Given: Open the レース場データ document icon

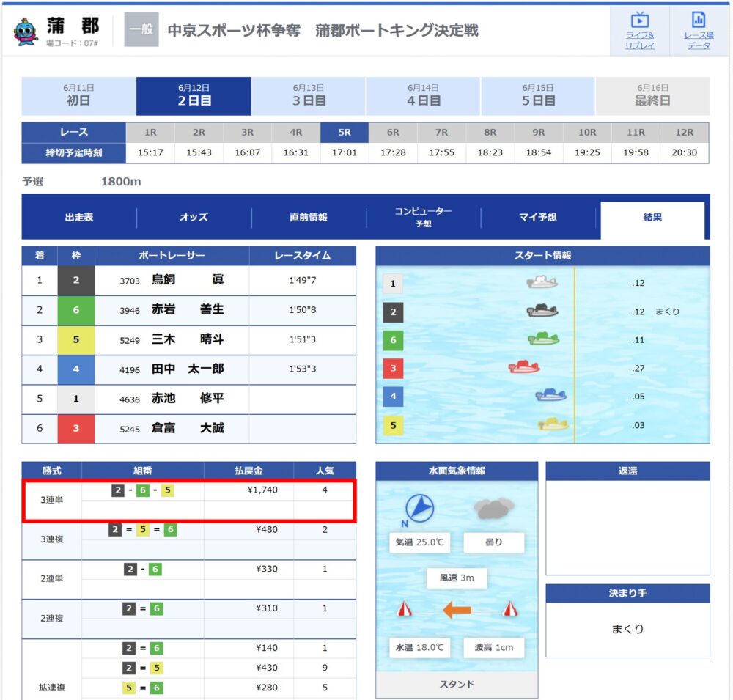Looking at the screenshot, I should (699, 20).
